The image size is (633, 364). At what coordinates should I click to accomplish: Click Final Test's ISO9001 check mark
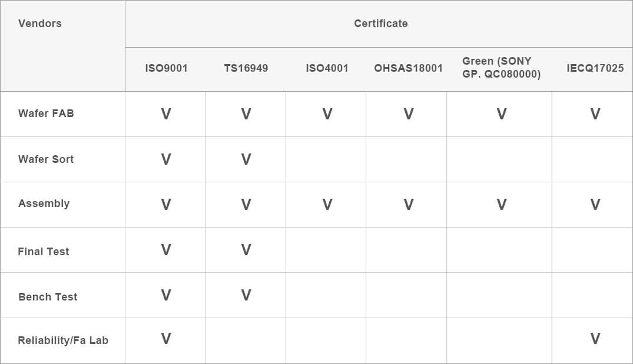point(166,250)
